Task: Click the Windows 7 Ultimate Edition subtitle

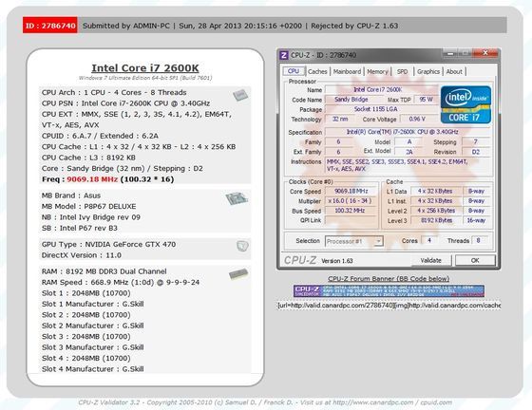Action: 145,78
